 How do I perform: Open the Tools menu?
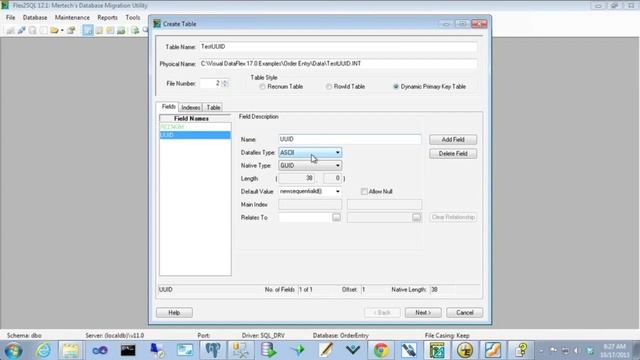[x=133, y=18]
